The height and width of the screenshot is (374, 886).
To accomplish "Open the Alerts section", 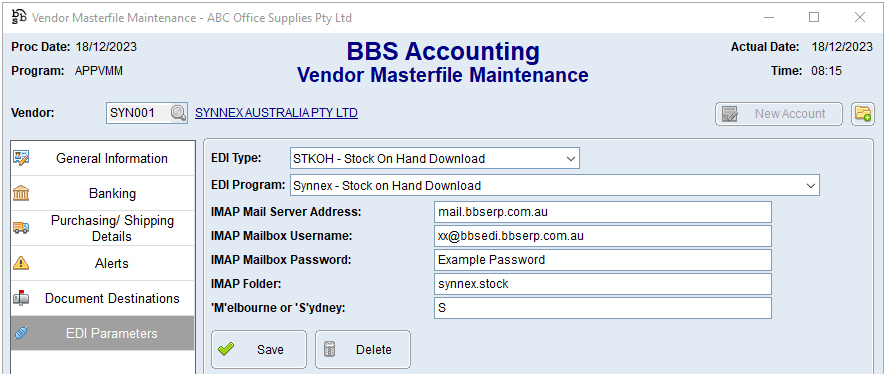I will pyautogui.click(x=103, y=263).
